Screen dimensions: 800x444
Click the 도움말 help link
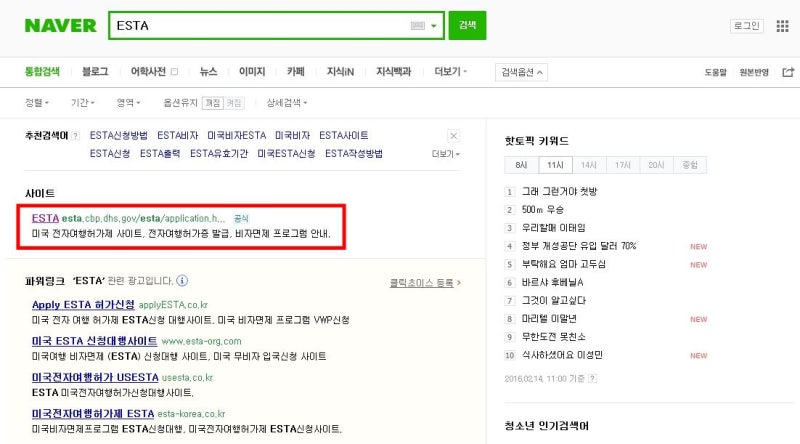[x=715, y=72]
